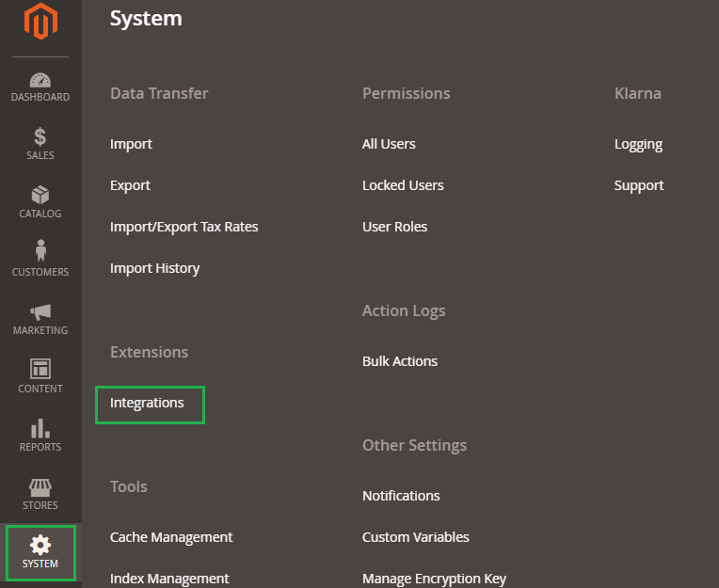Open Cache Management under Tools
Viewport: 719px width, 588px height.
pyautogui.click(x=171, y=537)
